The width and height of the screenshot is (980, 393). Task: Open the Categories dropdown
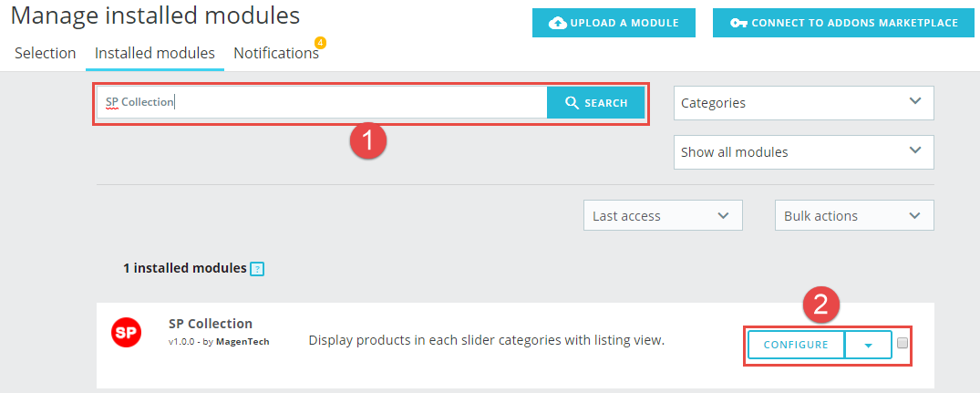[803, 103]
